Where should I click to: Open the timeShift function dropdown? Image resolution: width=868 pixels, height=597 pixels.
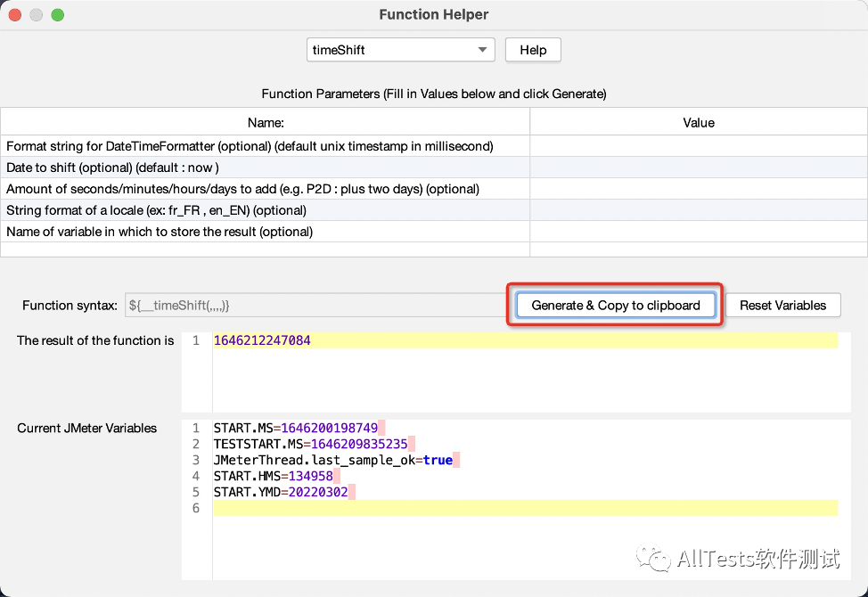400,50
